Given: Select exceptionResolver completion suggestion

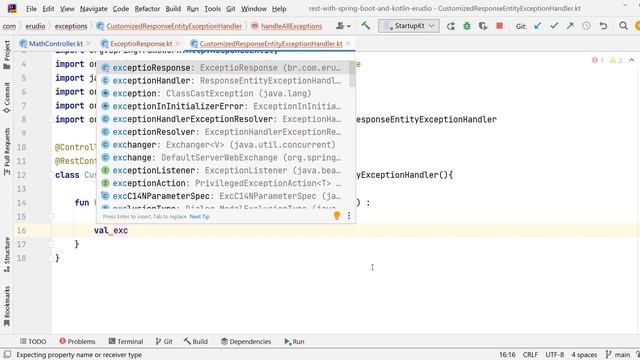Looking at the screenshot, I should pos(223,132).
